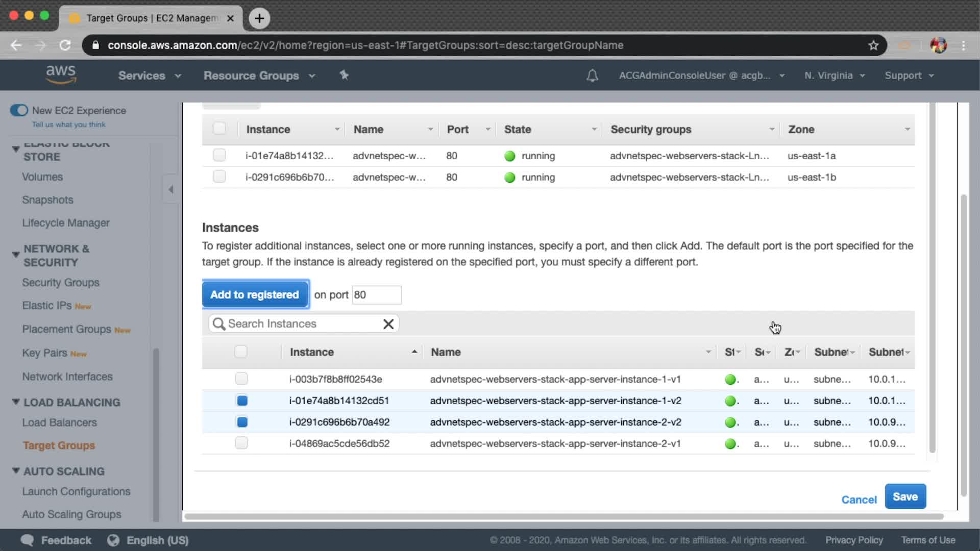This screenshot has height=551, width=980.
Task: Click the Add to registered button
Action: coord(255,294)
